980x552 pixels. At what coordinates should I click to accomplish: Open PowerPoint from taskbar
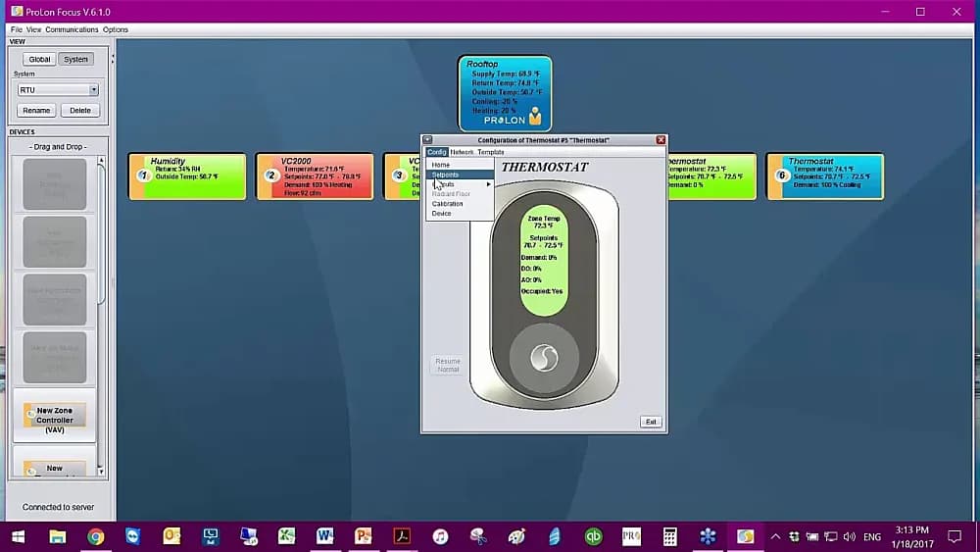click(x=364, y=536)
